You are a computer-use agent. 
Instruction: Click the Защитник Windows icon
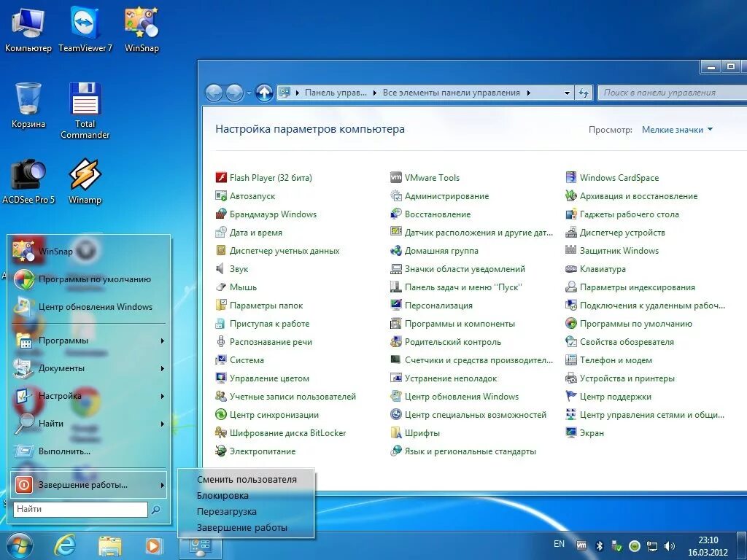(570, 251)
